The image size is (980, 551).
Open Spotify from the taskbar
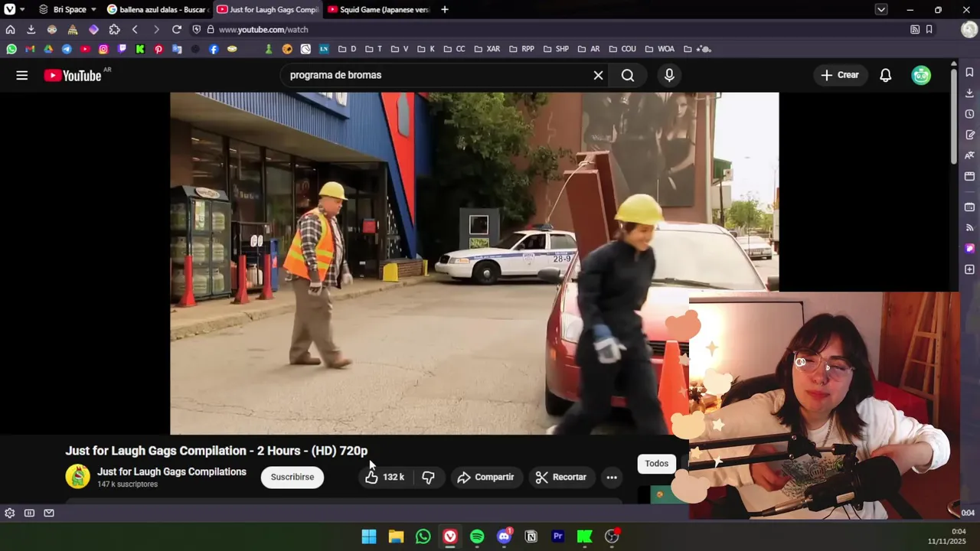477,536
